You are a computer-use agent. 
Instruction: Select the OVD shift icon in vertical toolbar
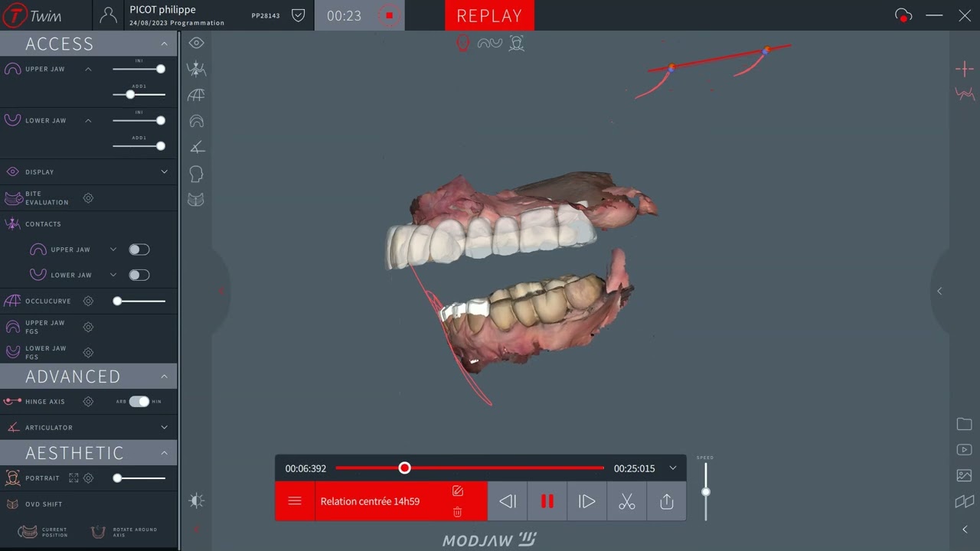(x=196, y=200)
